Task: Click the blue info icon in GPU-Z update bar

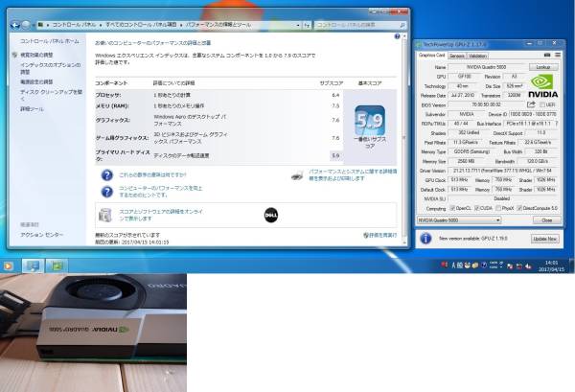Action: [x=425, y=239]
